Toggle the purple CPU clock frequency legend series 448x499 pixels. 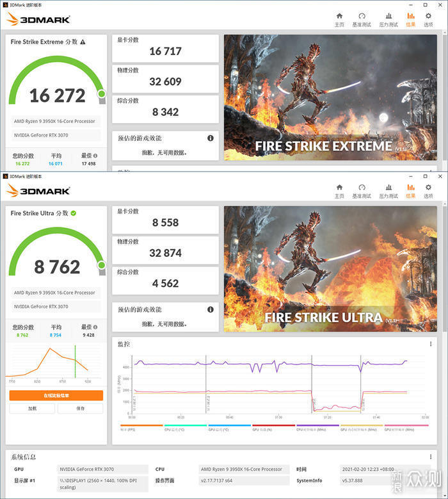318,427
